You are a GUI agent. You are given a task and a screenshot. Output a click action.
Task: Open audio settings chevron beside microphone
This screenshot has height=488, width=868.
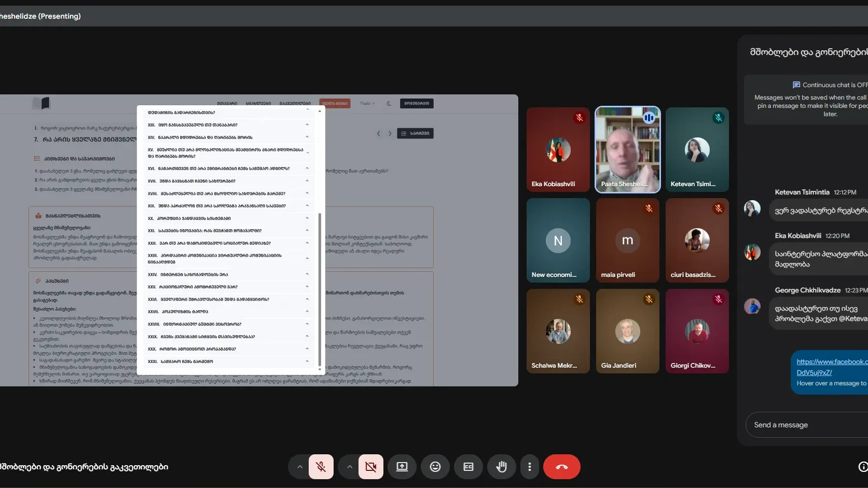pos(299,467)
